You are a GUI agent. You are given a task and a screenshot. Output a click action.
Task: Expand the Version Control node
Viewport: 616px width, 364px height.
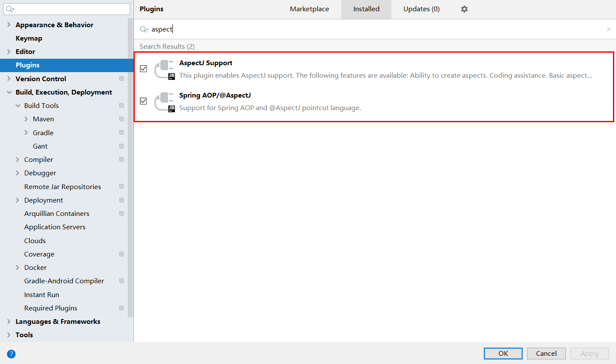9,79
